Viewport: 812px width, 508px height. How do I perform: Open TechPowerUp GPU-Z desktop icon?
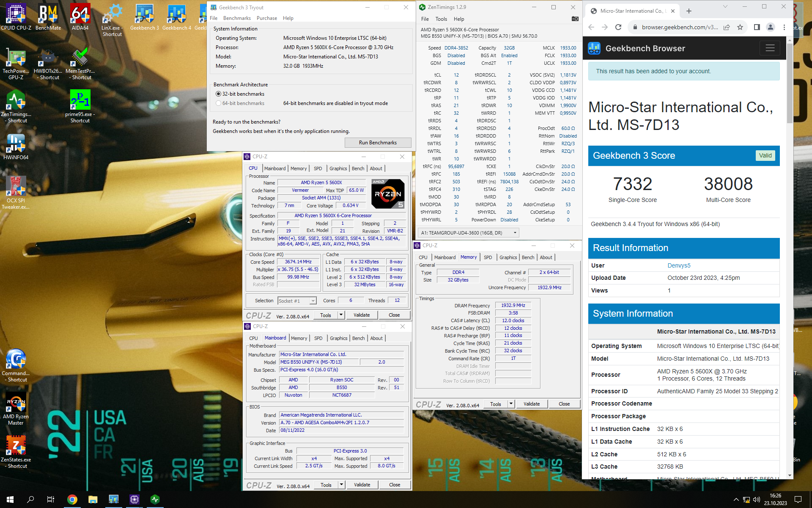(x=16, y=63)
